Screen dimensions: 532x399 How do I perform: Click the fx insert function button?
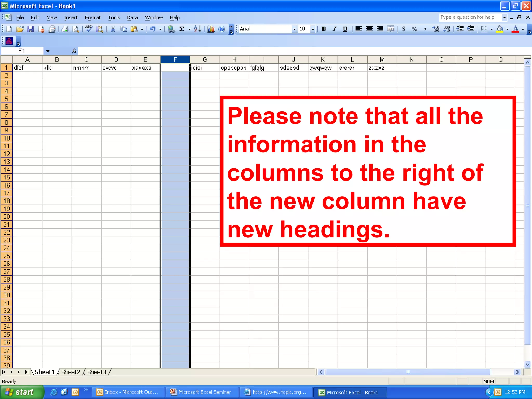point(74,51)
